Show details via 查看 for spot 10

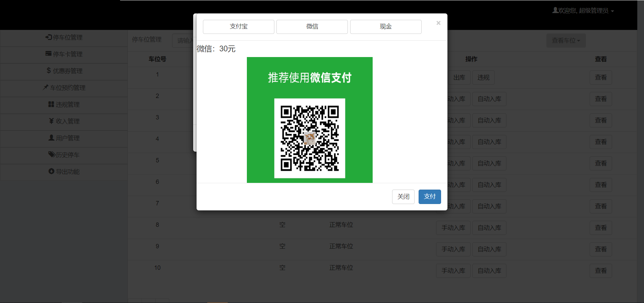pos(601,271)
